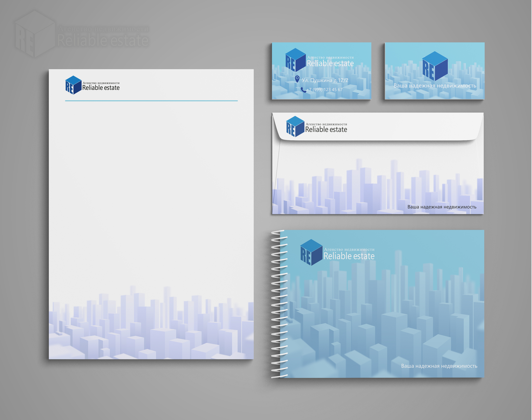The height and width of the screenshot is (420, 532).
Task: Select the address "Ул. Пушкина д.12/2"
Action: point(325,80)
